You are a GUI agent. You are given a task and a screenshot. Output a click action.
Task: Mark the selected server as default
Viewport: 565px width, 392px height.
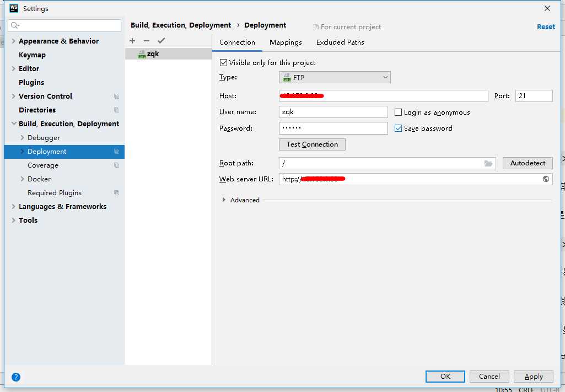[x=161, y=41]
